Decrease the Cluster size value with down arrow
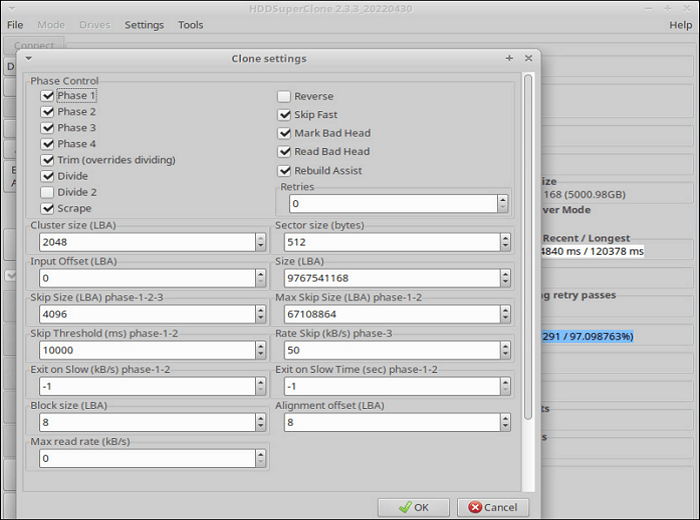The width and height of the screenshot is (700, 520). point(261,247)
